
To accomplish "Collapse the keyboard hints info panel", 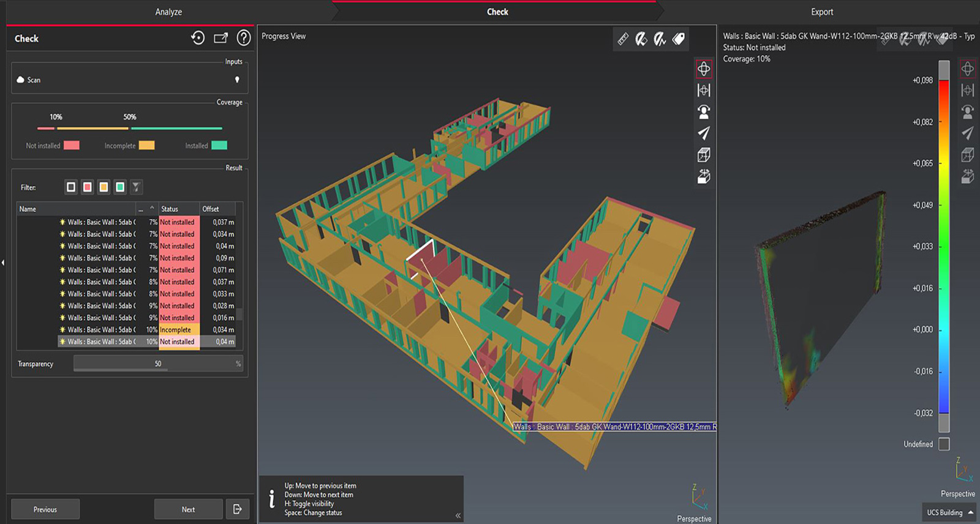I will coord(458,515).
